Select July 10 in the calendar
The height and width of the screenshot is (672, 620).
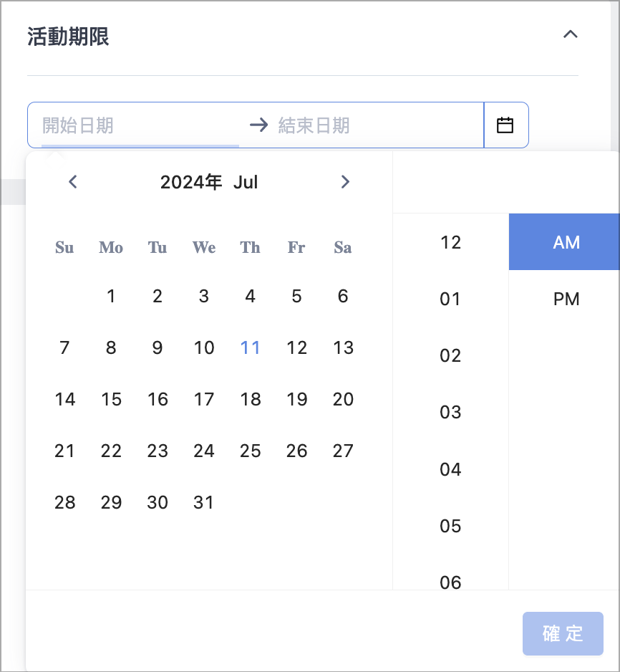coord(204,347)
